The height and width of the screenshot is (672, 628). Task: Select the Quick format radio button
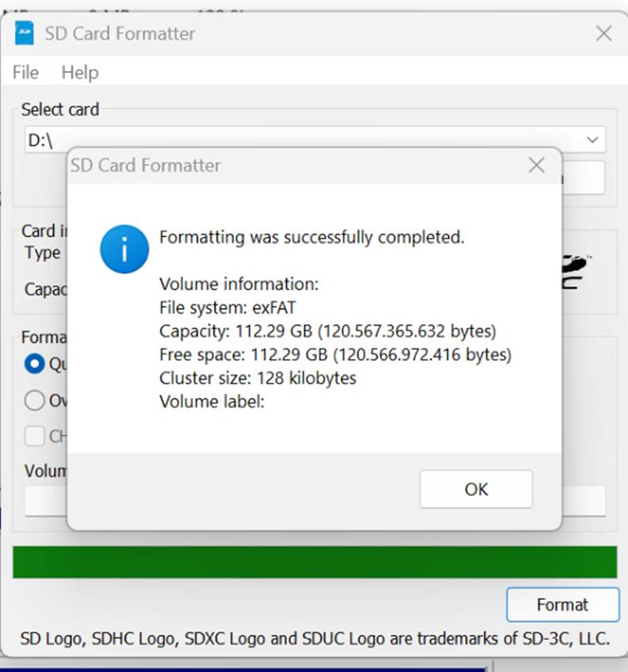click(x=34, y=364)
